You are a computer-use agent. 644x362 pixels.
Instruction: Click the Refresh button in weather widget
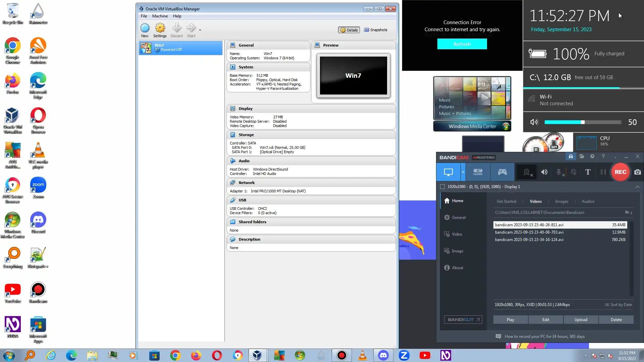[x=462, y=44]
